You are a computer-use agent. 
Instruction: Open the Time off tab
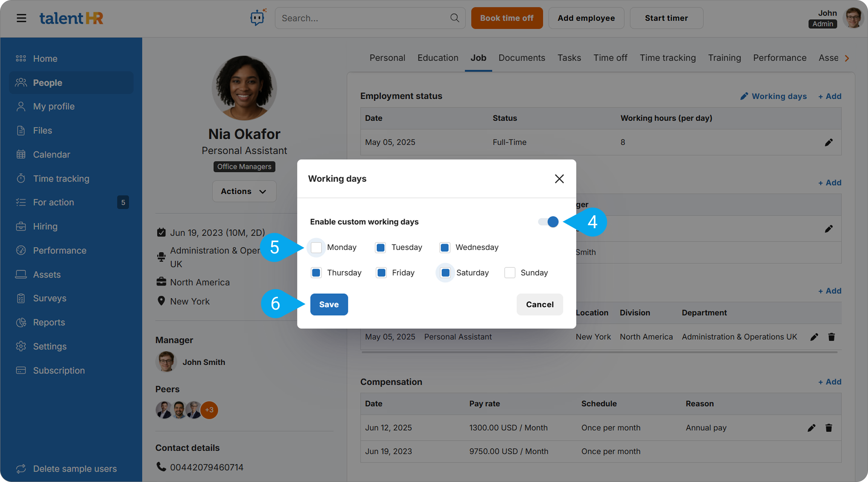point(610,58)
